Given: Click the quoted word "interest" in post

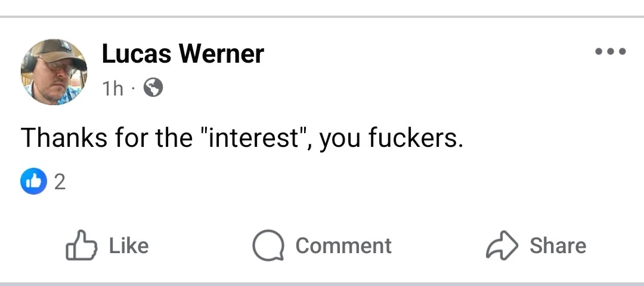Looking at the screenshot, I should click(x=255, y=139).
